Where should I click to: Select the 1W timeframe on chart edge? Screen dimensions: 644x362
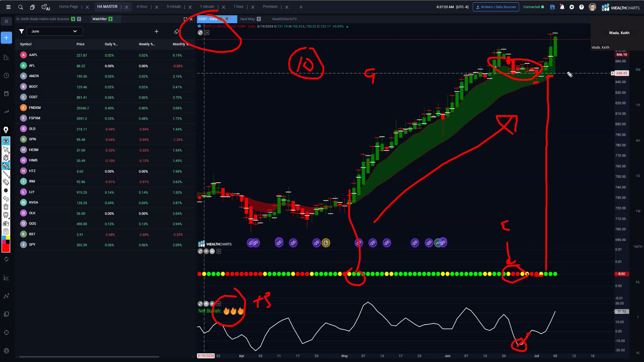point(638,211)
